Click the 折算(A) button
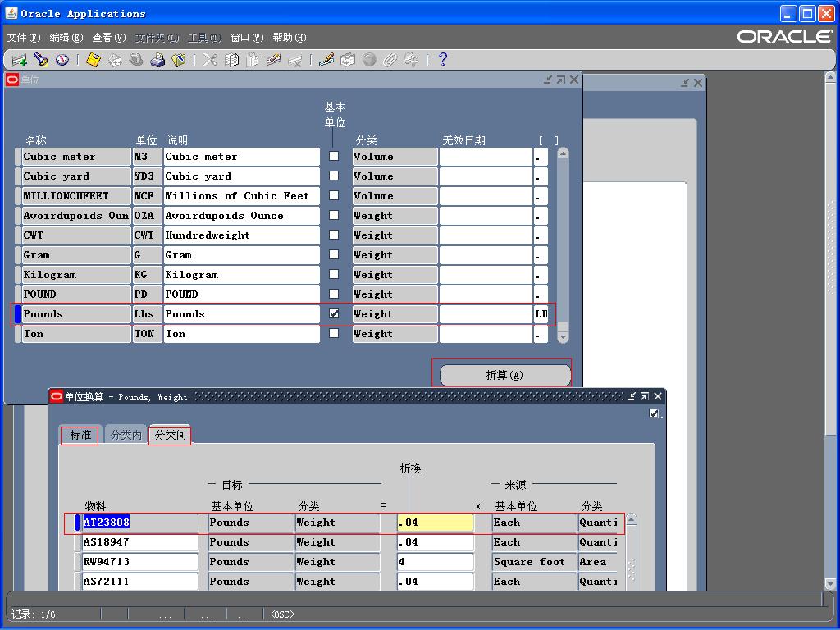 coord(504,375)
